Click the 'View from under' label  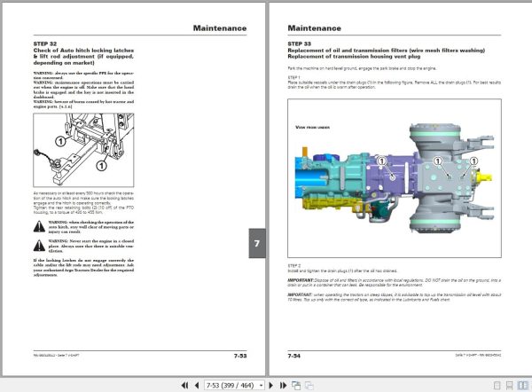click(x=312, y=128)
